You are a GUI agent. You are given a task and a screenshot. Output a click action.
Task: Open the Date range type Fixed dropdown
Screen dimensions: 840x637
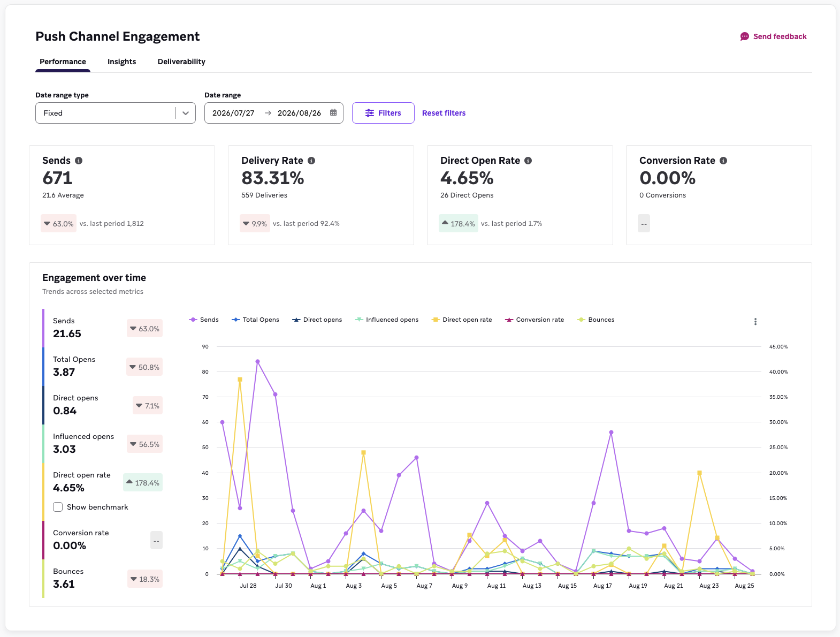[x=116, y=113]
